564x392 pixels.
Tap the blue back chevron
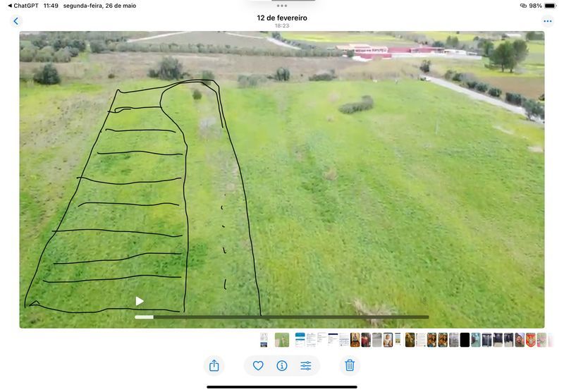(16, 21)
